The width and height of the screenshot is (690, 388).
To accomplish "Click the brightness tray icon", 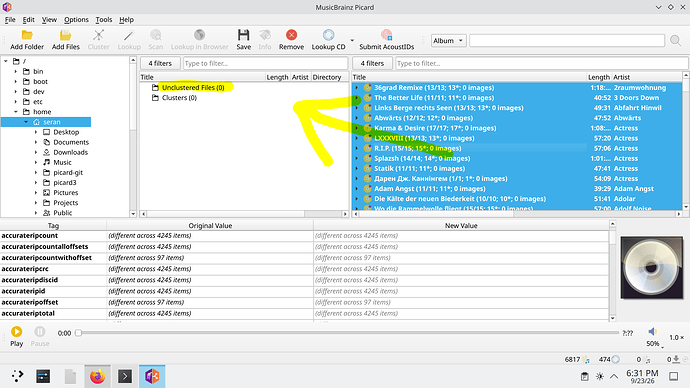I will 600,377.
